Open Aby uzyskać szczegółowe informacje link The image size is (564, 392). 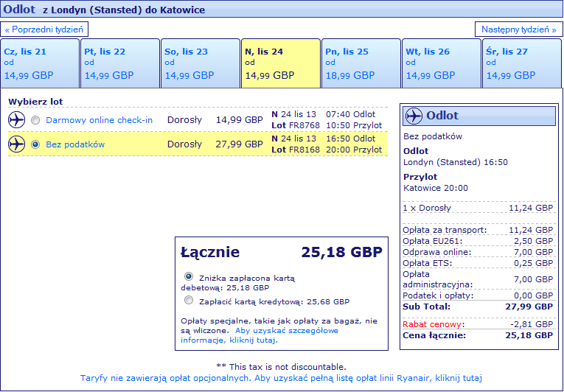[260, 335]
